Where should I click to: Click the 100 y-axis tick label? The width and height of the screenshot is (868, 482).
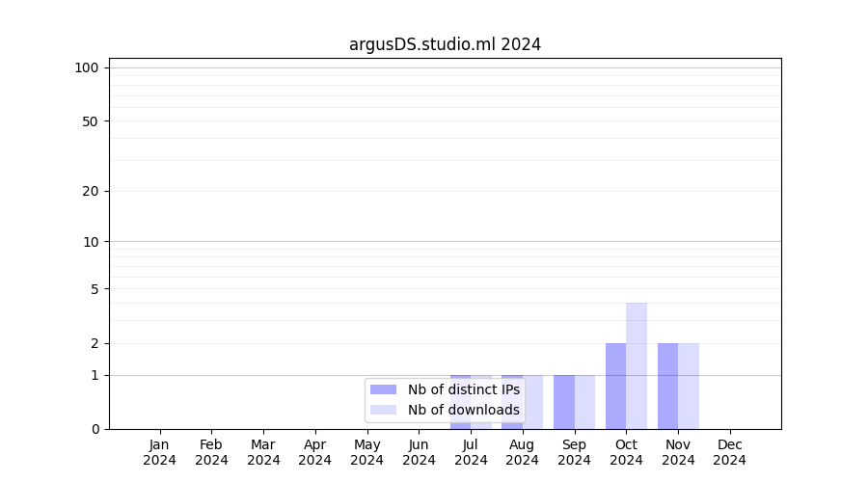coord(87,67)
